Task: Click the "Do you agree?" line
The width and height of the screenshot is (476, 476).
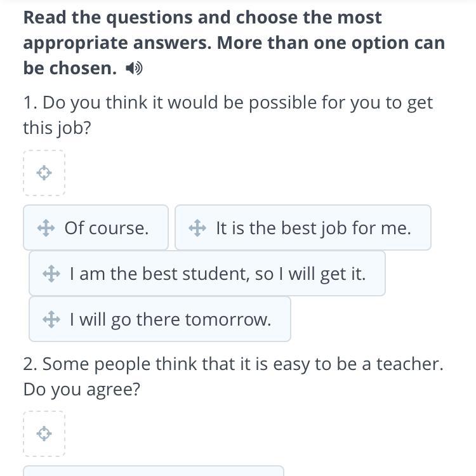Action: coord(81,389)
